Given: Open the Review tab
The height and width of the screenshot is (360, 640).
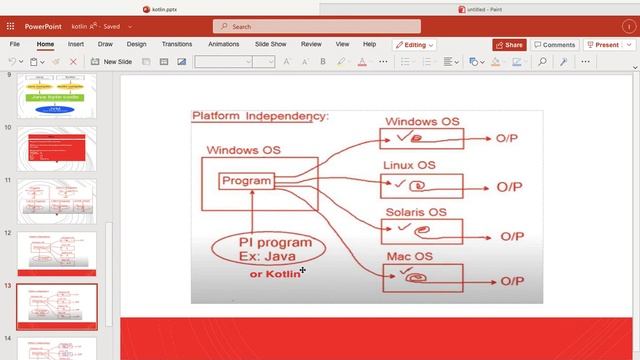Looking at the screenshot, I should [311, 44].
